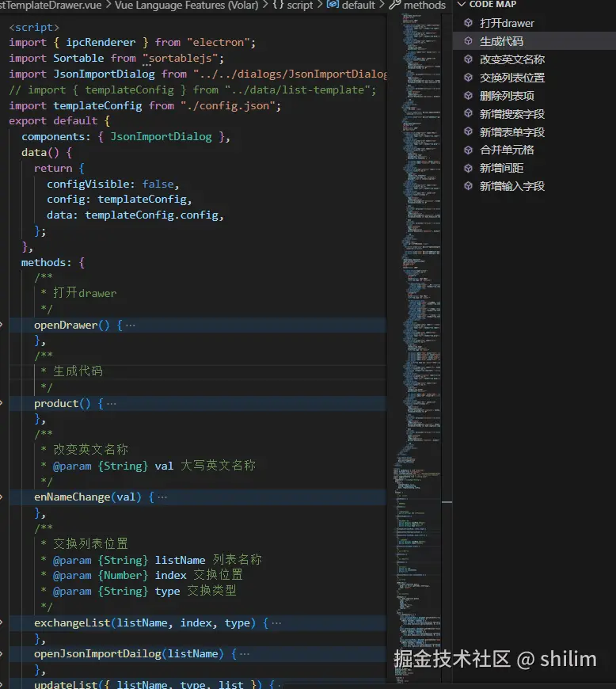Jump to 新增搜索字段 in Code Map

[x=512, y=113]
